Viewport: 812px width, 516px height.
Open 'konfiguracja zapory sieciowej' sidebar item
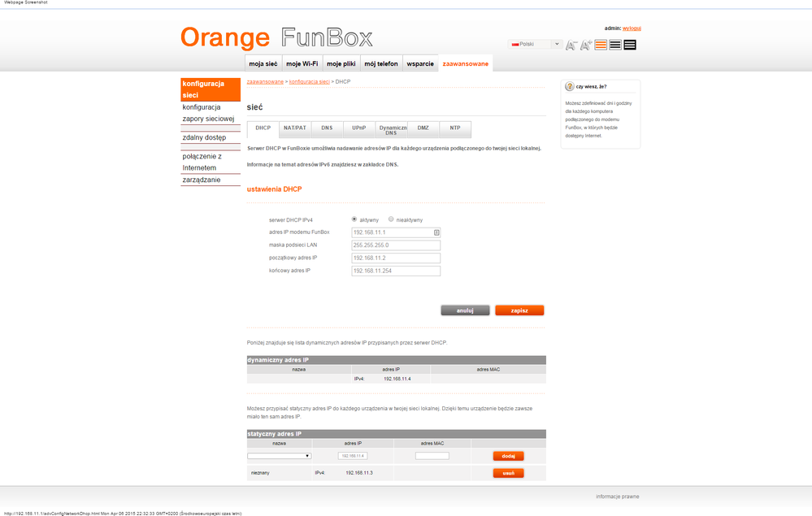(x=211, y=113)
